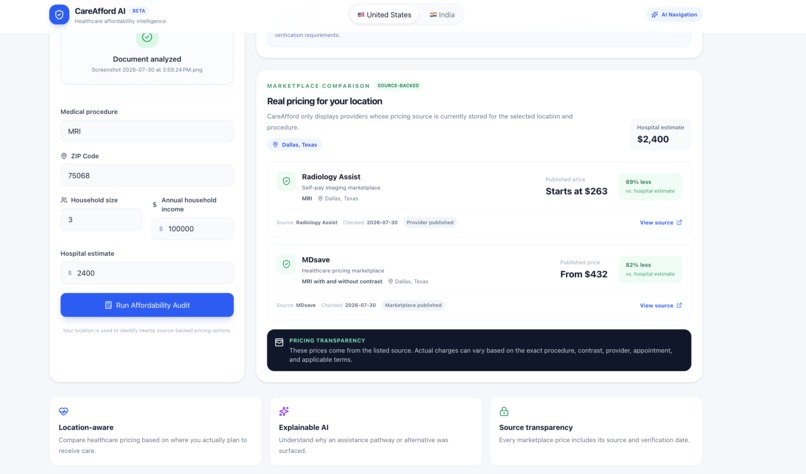Click the sparkle icon in AI Navigation button
This screenshot has width=806, height=474.
(654, 15)
